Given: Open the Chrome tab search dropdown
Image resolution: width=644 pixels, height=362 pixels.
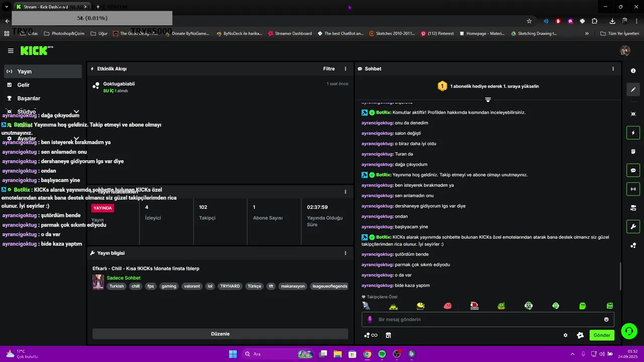Looking at the screenshot, I should coord(7,7).
